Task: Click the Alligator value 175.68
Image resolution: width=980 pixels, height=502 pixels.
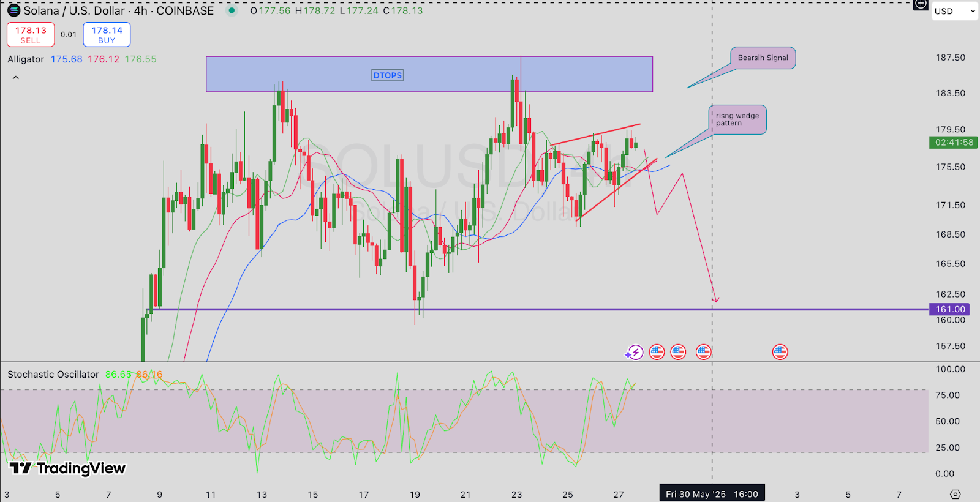Action: pos(66,59)
